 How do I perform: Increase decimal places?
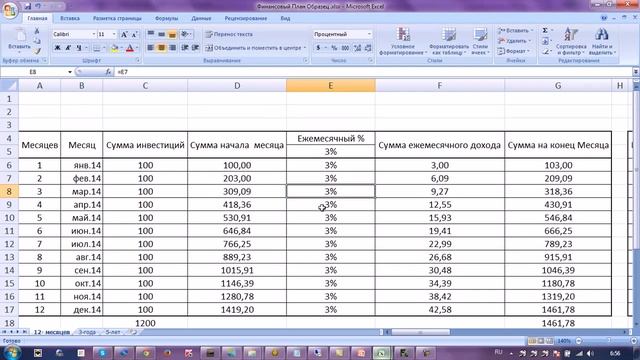click(x=358, y=48)
